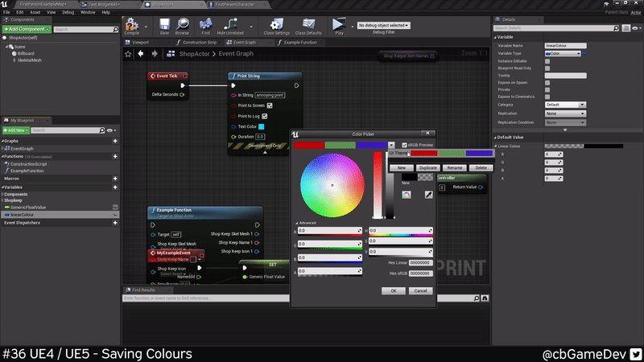This screenshot has width=644, height=362.
Task: Toggle the sRGB Preview checkbox
Action: click(x=404, y=145)
